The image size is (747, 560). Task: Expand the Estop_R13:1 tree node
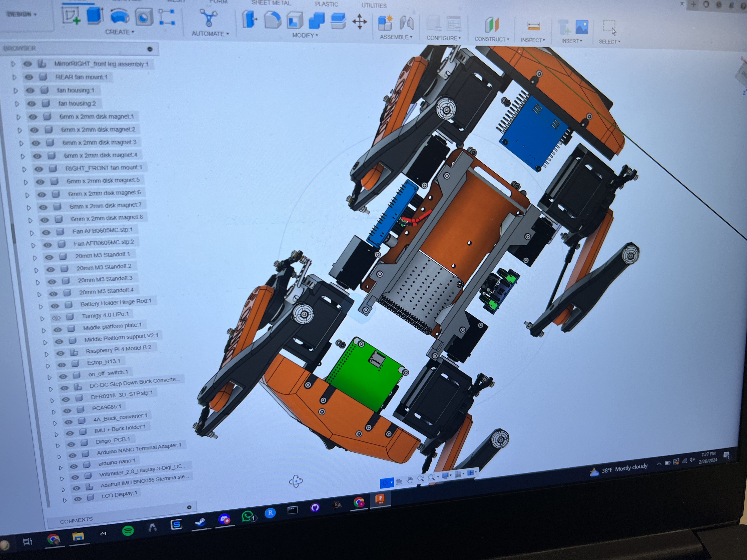48,366
